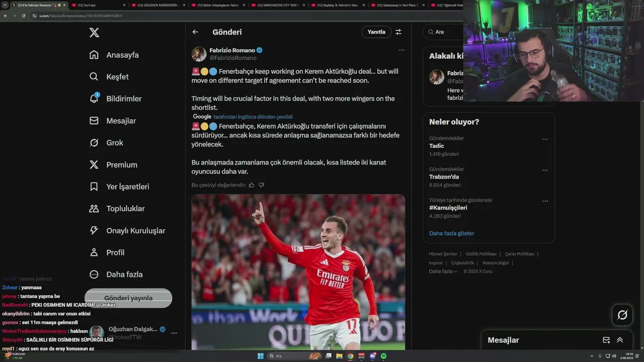Open Keşfet explore page
644x362 pixels.
tap(109, 77)
